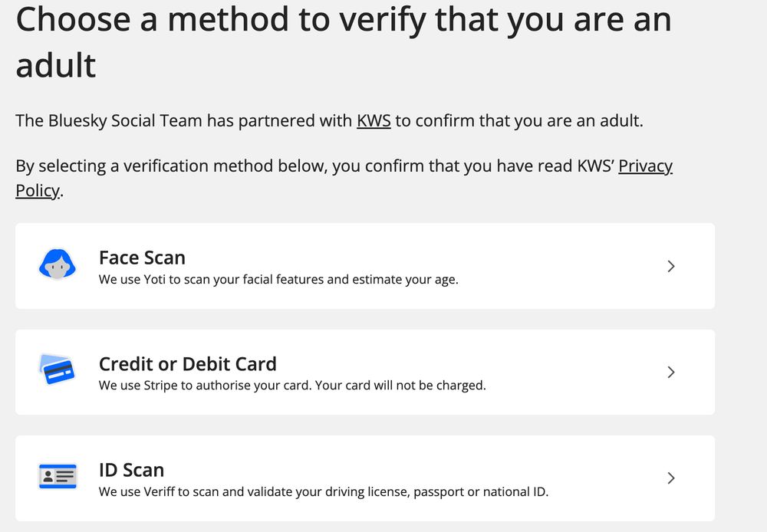Open the Face Scan chevron arrow
This screenshot has height=532, width=767.
point(671,266)
